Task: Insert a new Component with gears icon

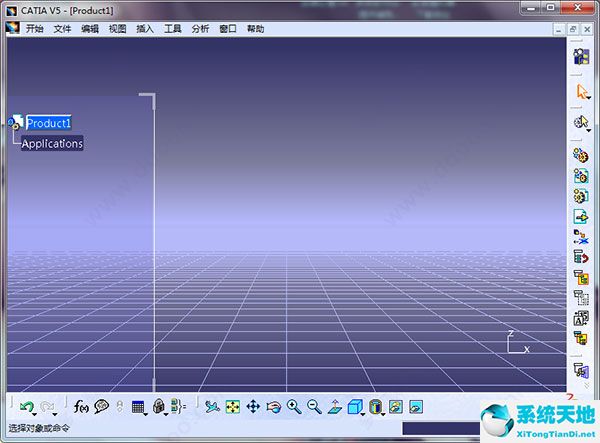Action: pyautogui.click(x=581, y=155)
